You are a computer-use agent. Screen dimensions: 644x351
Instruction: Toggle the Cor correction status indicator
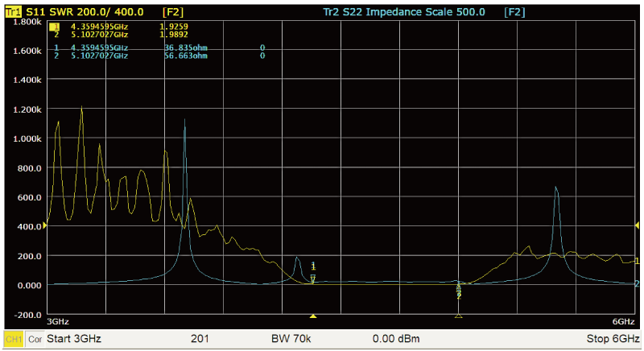click(35, 339)
